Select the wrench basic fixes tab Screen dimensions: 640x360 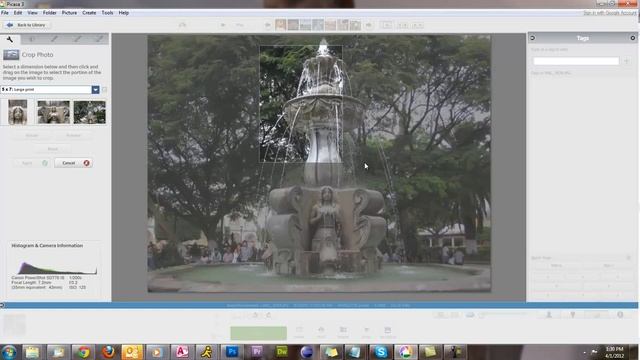(10, 39)
